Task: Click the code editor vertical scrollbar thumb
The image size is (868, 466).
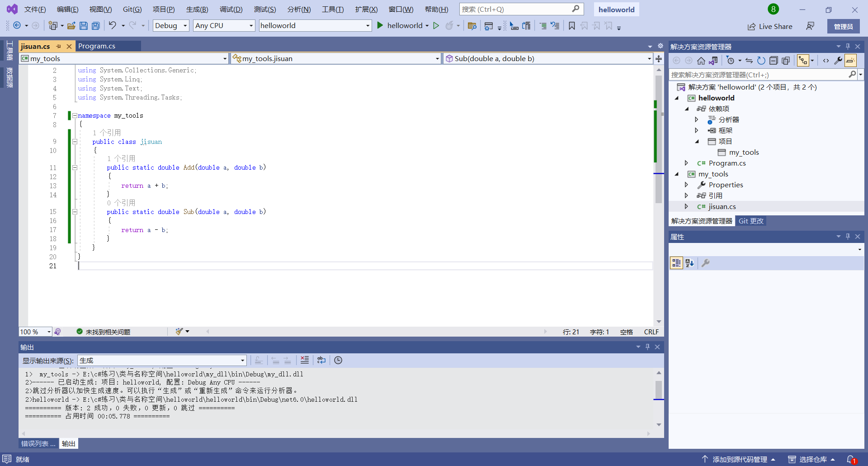Action: tap(659, 136)
